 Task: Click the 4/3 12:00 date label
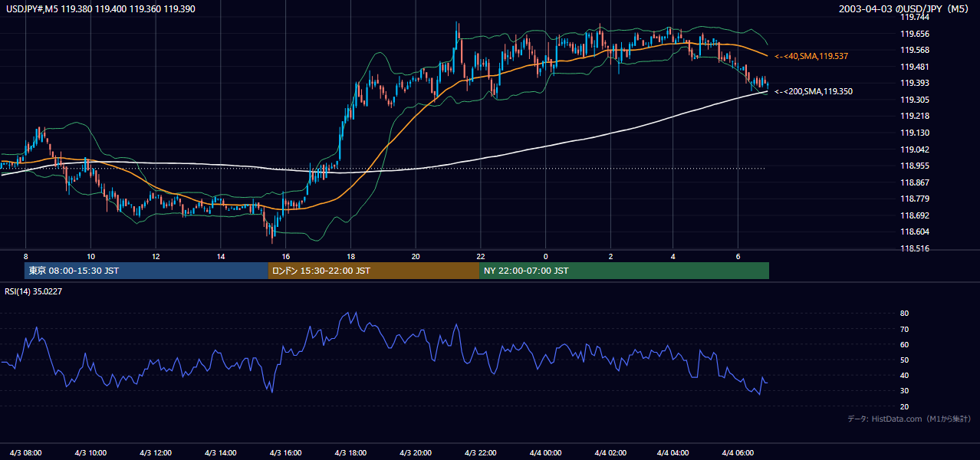coord(156,452)
